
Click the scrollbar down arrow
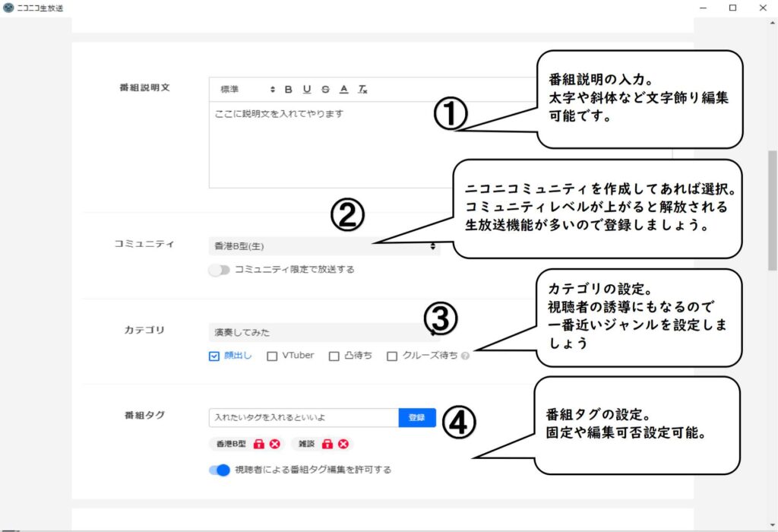772,525
